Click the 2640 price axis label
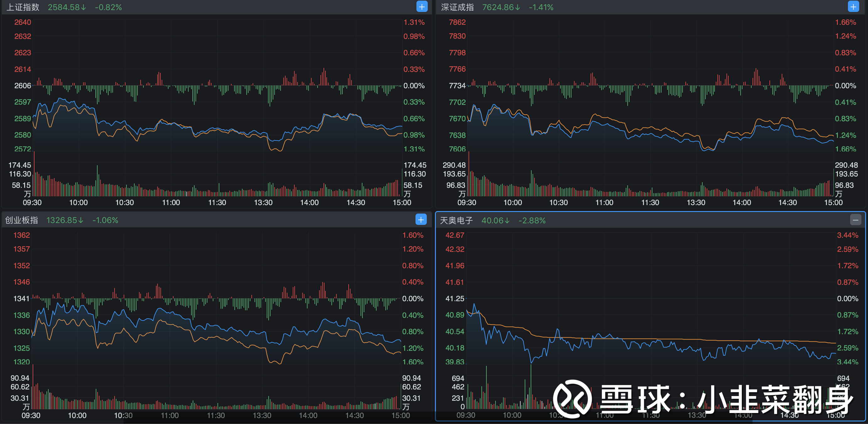Viewport: 868px width, 424px height. pos(23,22)
